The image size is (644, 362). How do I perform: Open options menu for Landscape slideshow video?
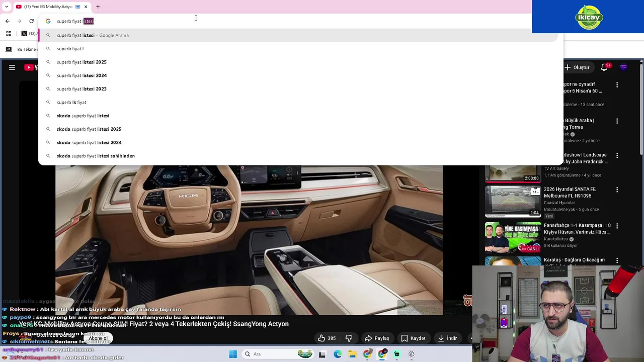[617, 155]
